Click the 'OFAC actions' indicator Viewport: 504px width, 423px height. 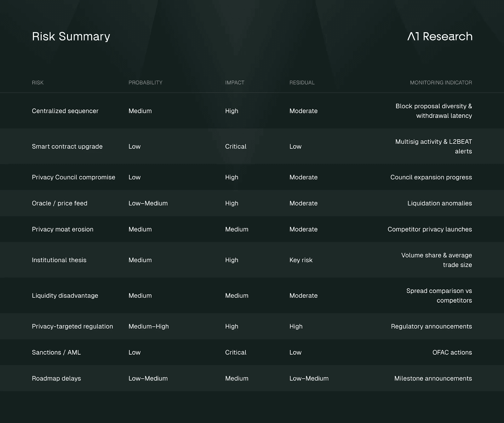click(x=452, y=352)
